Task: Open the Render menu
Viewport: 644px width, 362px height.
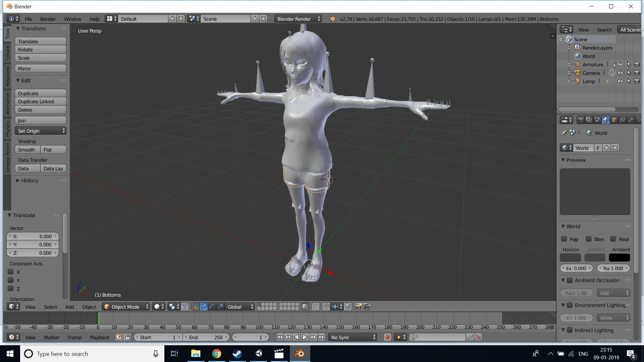Action: (48, 19)
